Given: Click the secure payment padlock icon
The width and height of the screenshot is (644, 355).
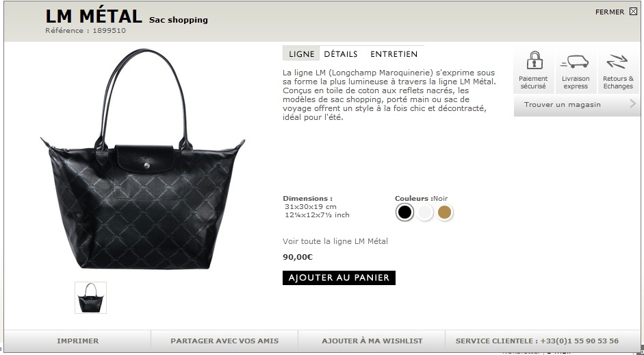Looking at the screenshot, I should (534, 60).
